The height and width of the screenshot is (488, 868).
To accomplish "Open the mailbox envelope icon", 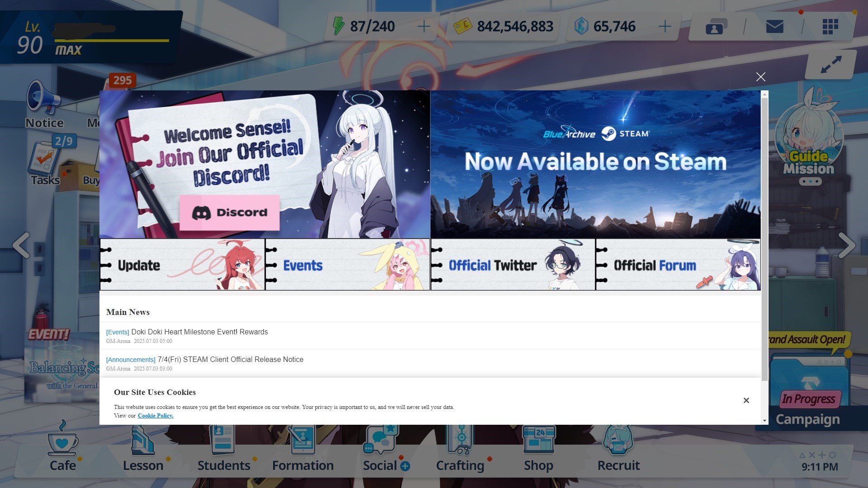I will [774, 27].
